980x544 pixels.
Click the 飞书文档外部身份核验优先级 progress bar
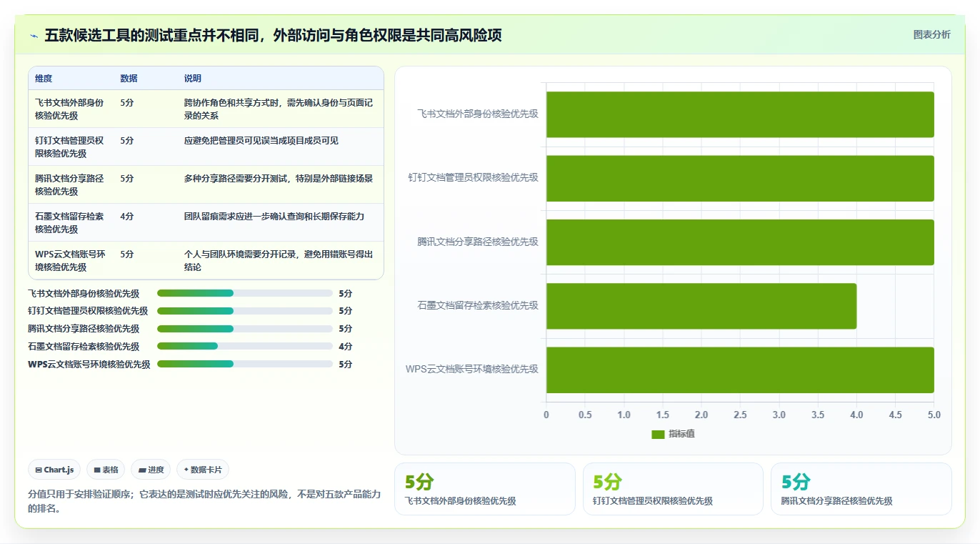[x=245, y=293]
